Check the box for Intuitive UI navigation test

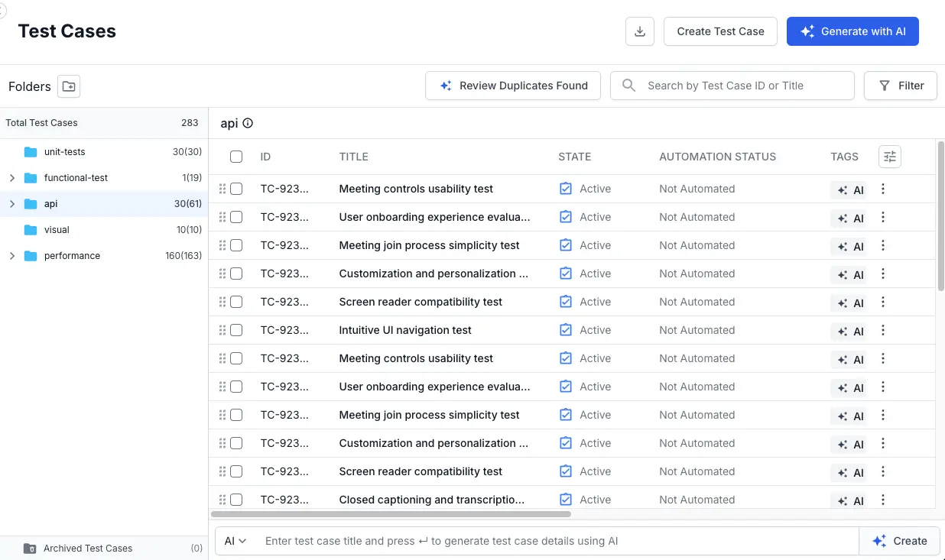(236, 330)
